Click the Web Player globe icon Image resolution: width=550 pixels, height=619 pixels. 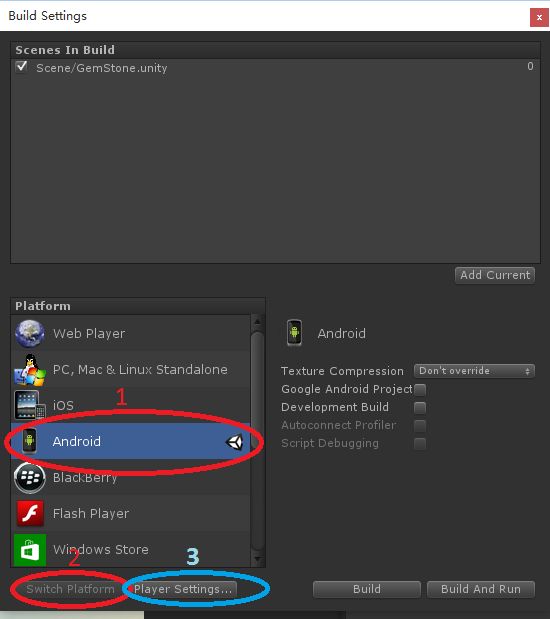point(30,334)
